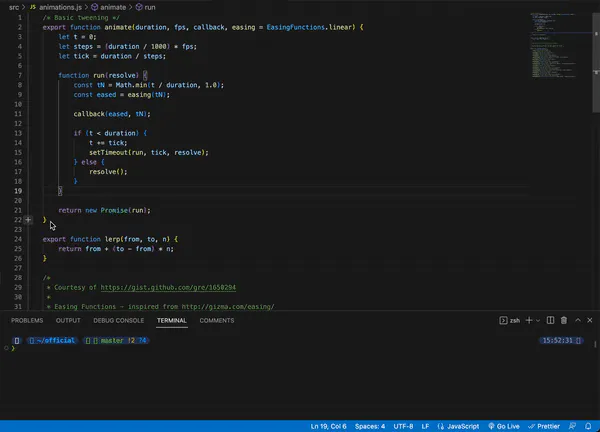Click Ln 19, Col 6 status entry
The image size is (600, 432).
[328, 426]
